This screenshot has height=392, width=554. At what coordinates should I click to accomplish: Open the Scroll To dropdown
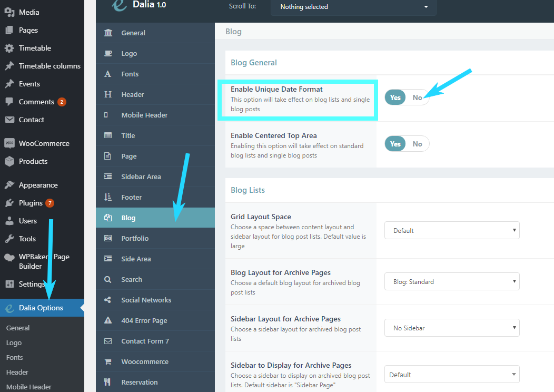coord(353,7)
